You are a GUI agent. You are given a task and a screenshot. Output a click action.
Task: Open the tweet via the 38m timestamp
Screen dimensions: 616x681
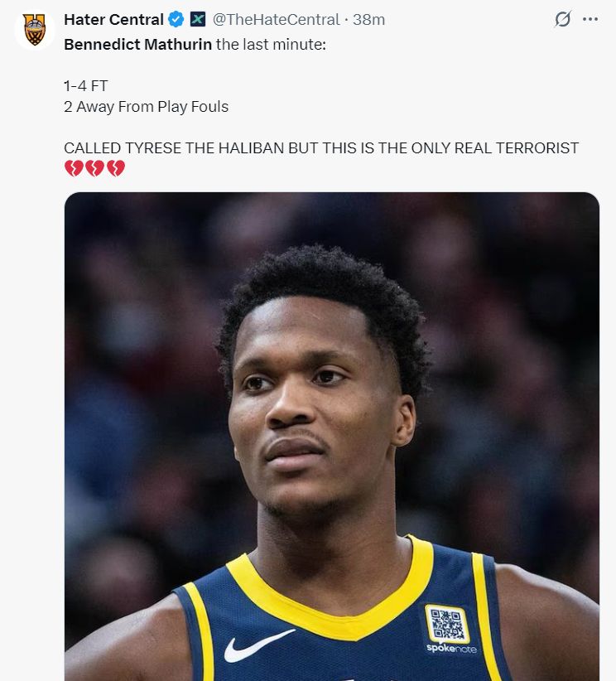tap(368, 20)
